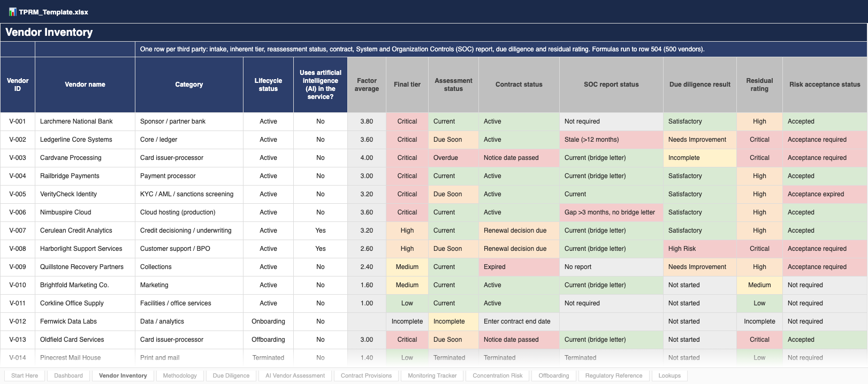Go to the Due Diligence sheet tab
868x384 pixels.
pos(231,375)
